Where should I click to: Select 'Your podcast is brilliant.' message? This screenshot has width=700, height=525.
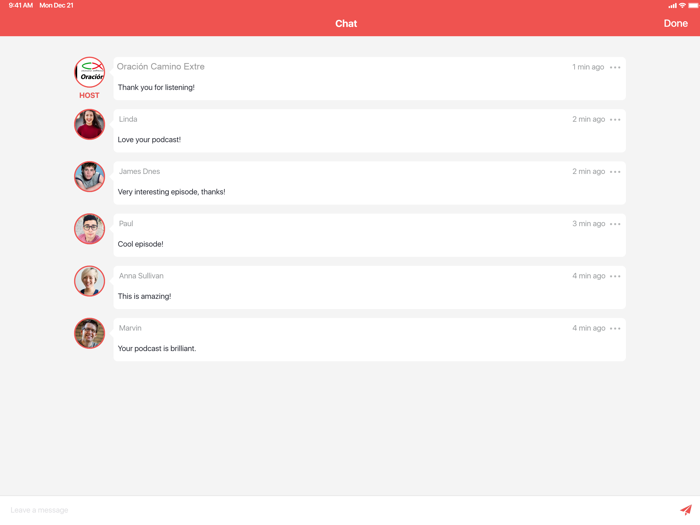coord(157,349)
